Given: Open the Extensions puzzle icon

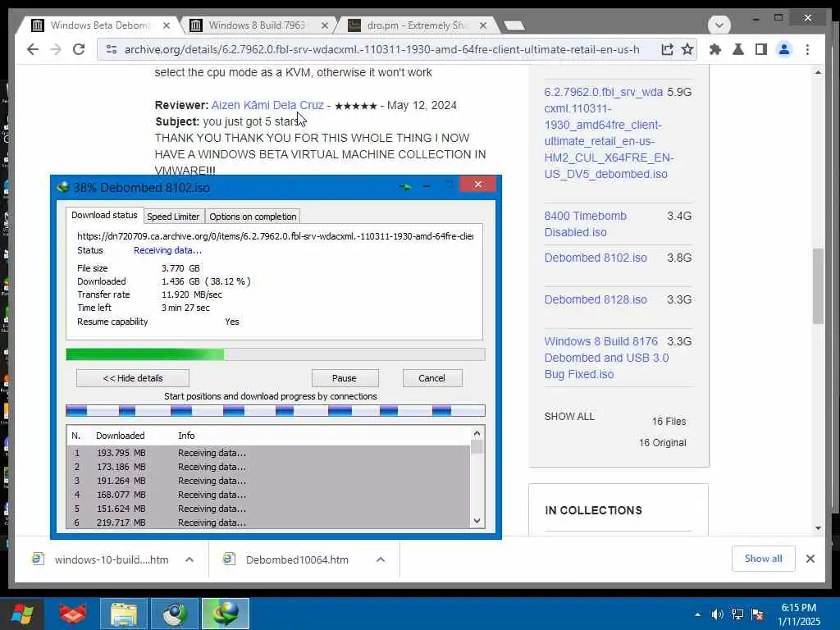Looking at the screenshot, I should coord(714,49).
